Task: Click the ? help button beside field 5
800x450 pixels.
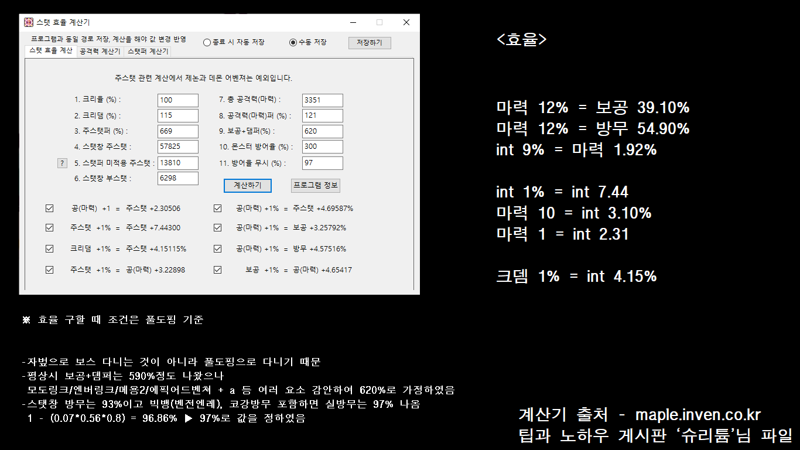Action: tap(62, 163)
